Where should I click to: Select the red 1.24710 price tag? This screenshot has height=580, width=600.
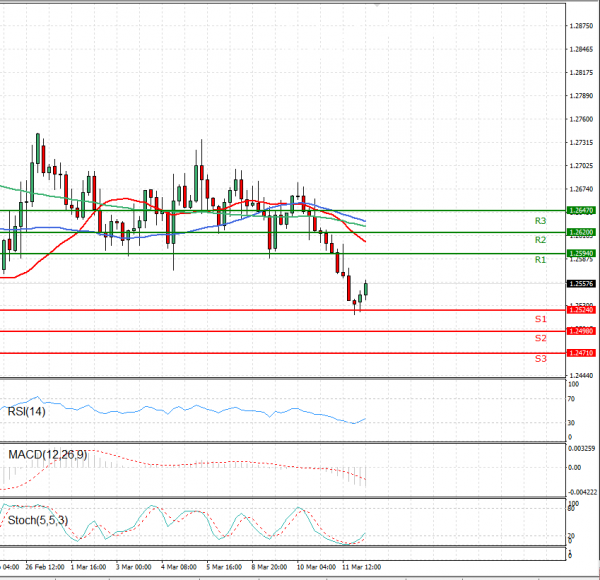point(581,353)
